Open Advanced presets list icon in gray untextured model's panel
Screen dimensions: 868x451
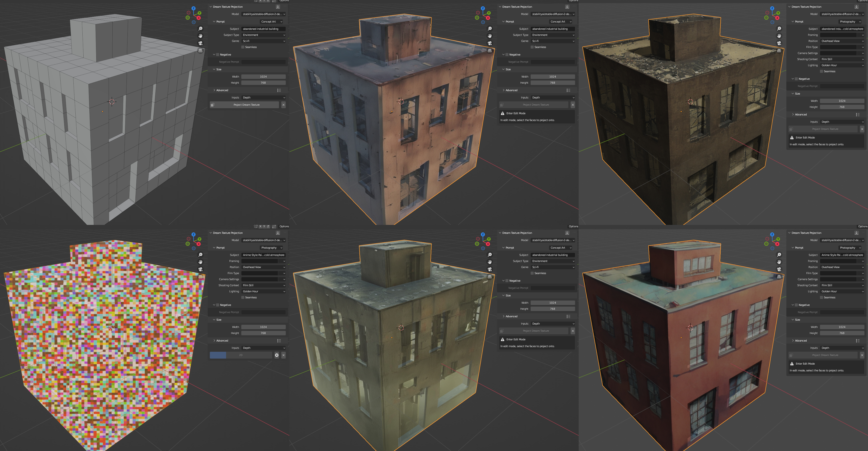pos(279,90)
